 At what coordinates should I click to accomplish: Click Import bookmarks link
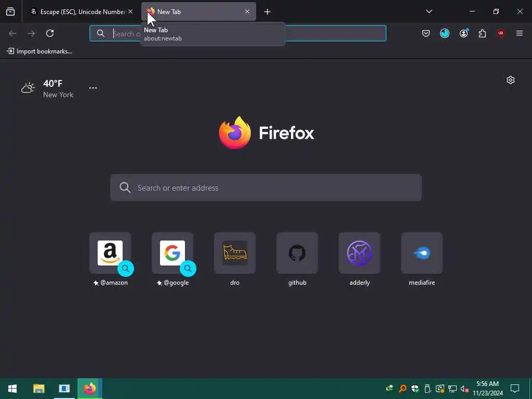[39, 51]
